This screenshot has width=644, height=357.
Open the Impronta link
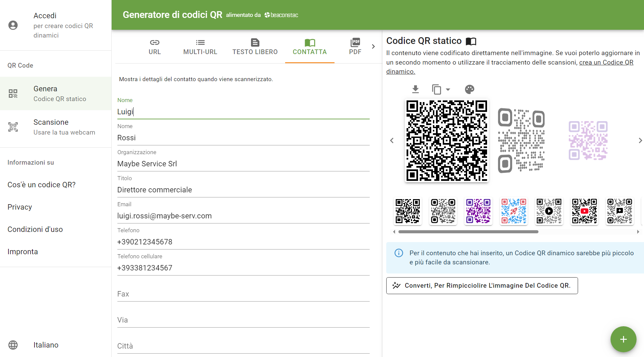pos(23,252)
